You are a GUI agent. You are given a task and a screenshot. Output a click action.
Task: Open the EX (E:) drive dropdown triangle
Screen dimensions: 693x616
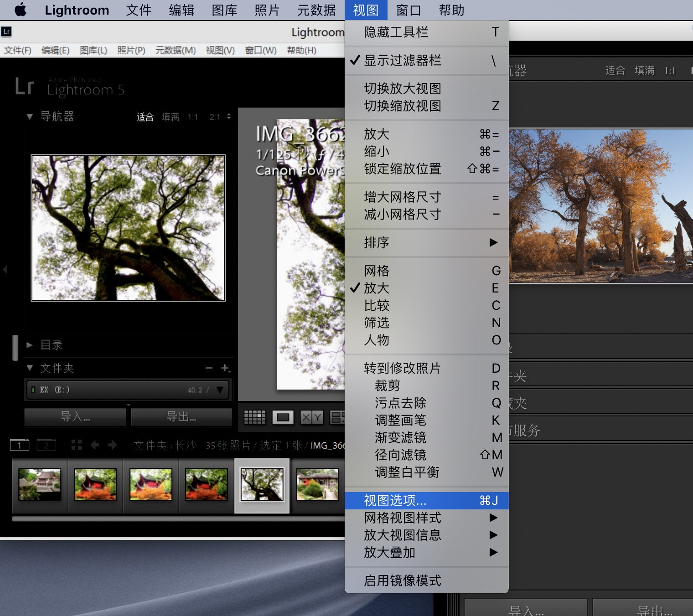[220, 390]
